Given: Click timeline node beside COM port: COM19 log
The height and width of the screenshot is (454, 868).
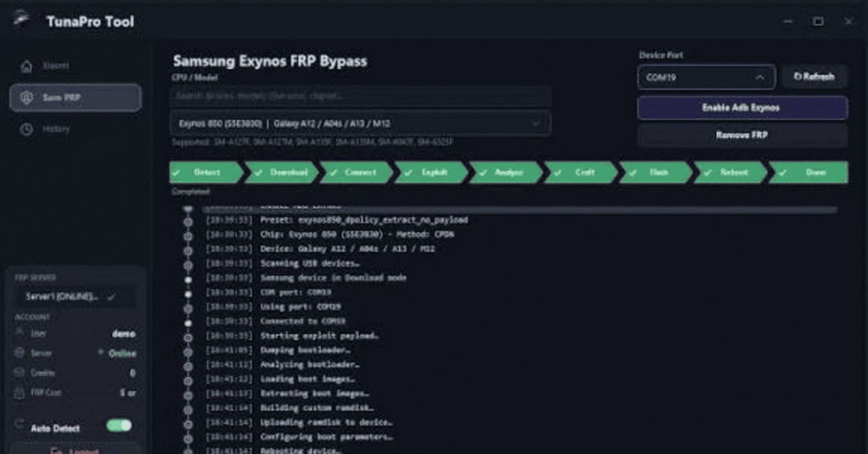Looking at the screenshot, I should (x=188, y=294).
